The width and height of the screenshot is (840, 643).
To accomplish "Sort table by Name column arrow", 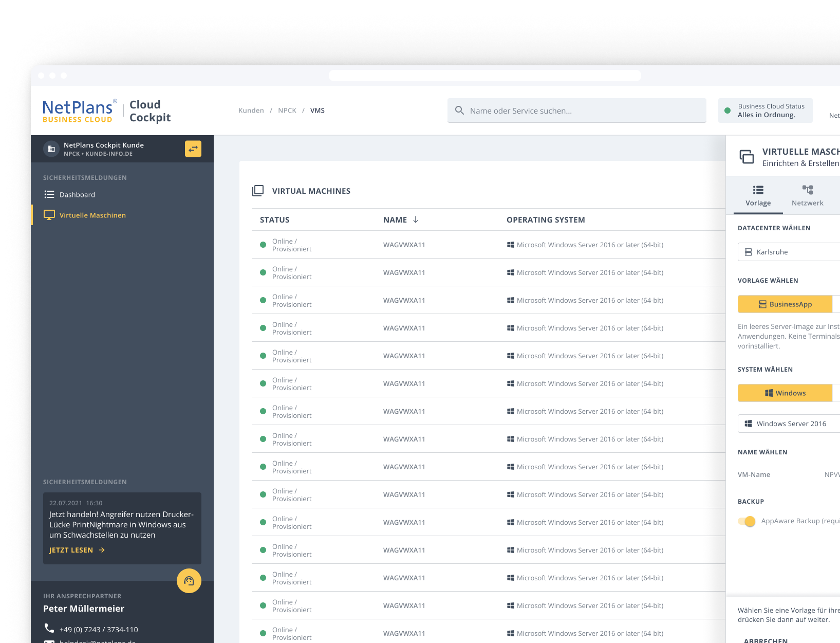I will click(x=416, y=219).
